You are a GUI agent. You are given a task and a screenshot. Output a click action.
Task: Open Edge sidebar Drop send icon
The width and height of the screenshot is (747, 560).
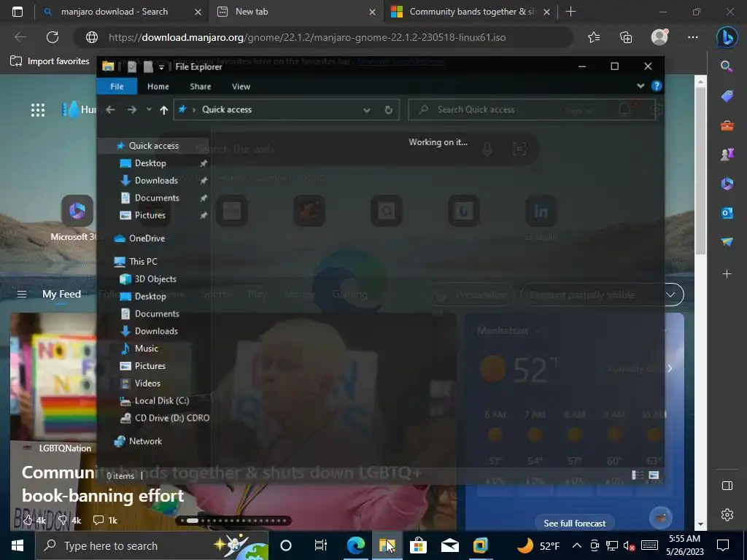[x=727, y=242]
